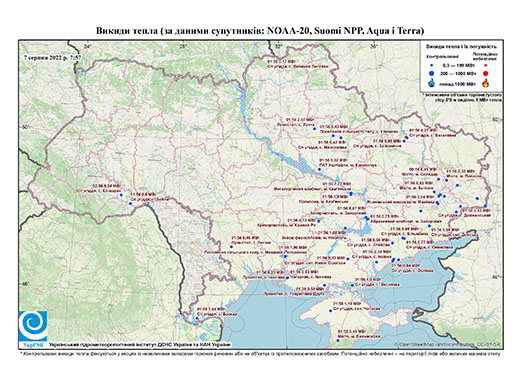Click the small red dot legend symbol
Screen dimensions: 520x368
(x=486, y=66)
